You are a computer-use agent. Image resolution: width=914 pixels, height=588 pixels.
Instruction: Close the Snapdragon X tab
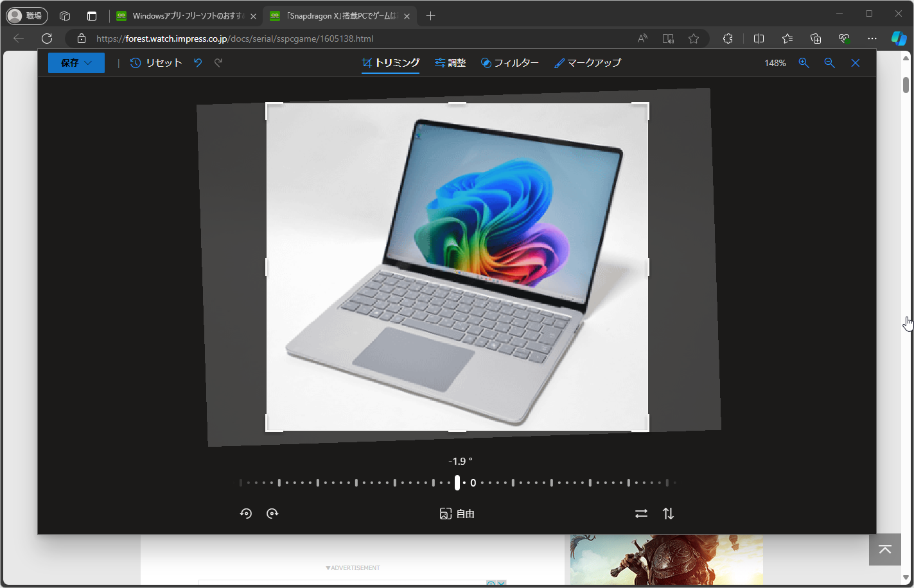[x=407, y=16]
